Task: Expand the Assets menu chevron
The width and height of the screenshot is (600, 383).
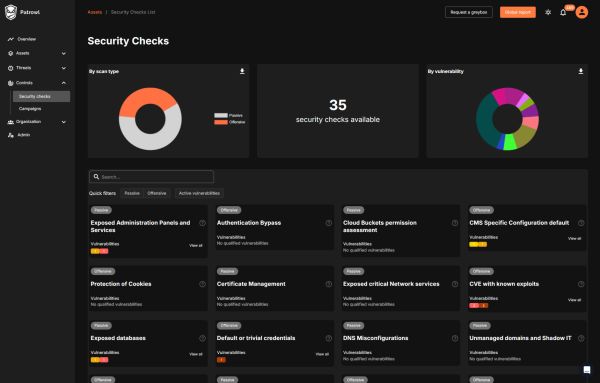Action: pos(64,54)
